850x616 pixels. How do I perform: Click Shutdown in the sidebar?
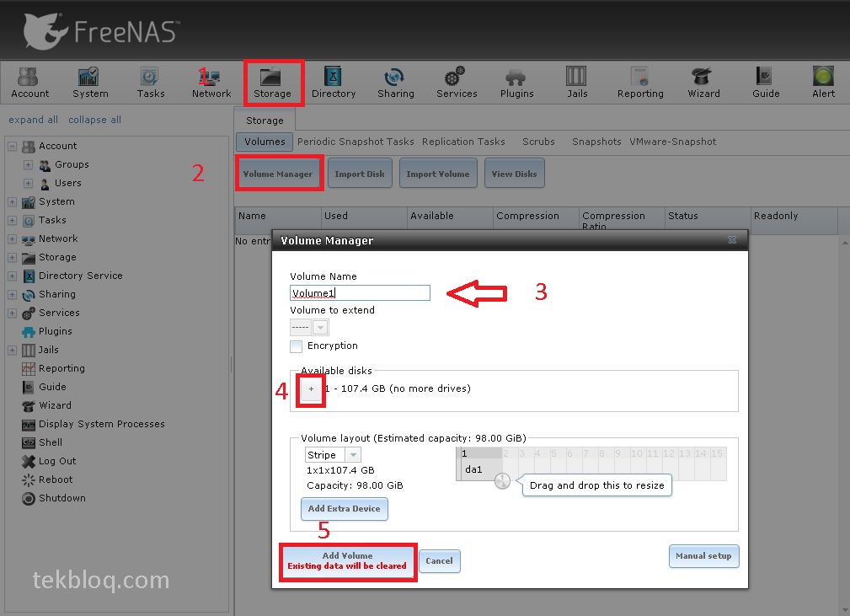(x=61, y=498)
